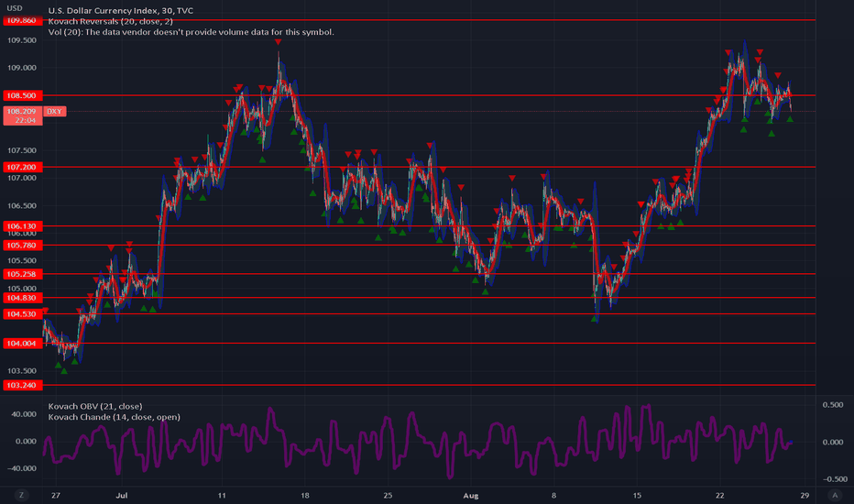
Task: Select the 104.530 horizontal line price label
Action: [22, 313]
